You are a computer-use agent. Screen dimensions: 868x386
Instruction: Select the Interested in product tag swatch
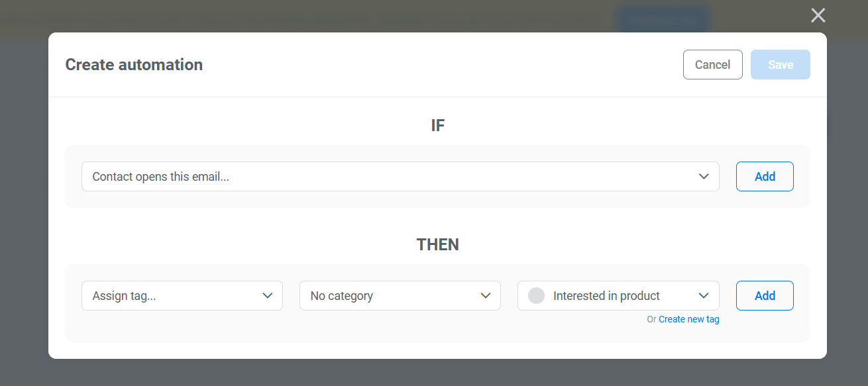pos(535,295)
